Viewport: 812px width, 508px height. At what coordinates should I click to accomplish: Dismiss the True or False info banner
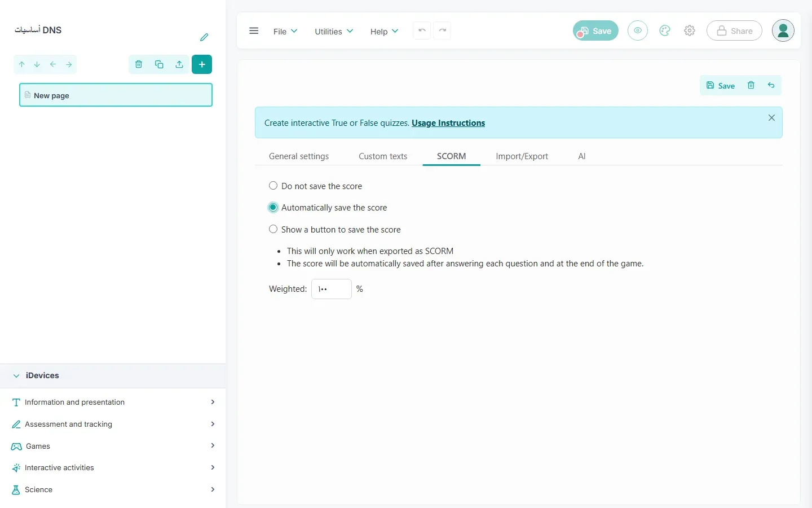pos(771,117)
